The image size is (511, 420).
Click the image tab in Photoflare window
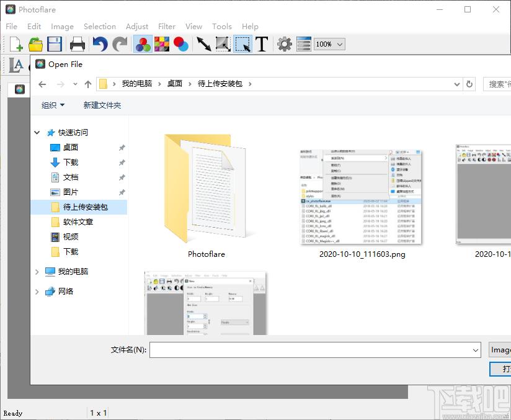point(20,89)
